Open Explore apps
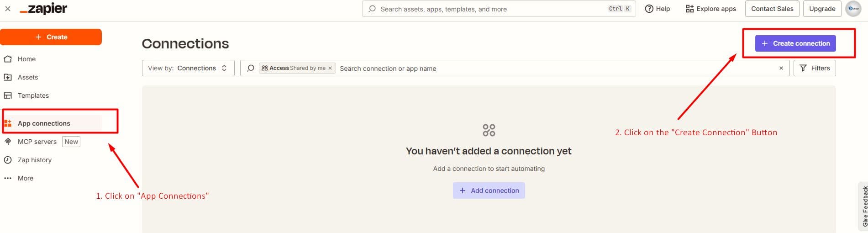 click(711, 9)
